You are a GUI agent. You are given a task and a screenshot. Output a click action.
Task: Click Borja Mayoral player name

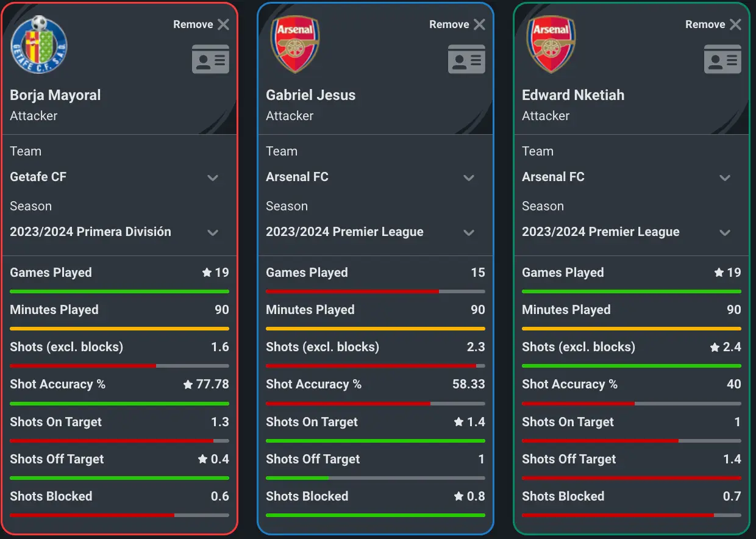55,95
